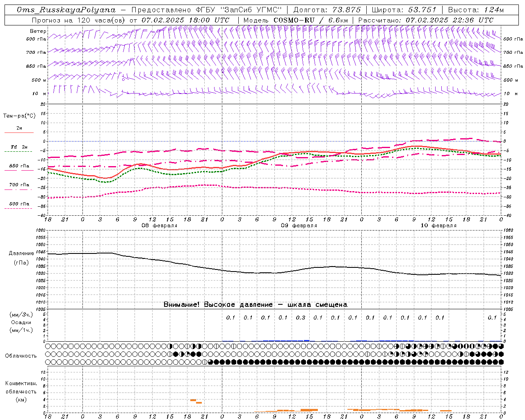Viewport: 525px width, 420px height.
Task: Click the 'Тем-ра(°C)' temperature label
Action: click(19, 116)
